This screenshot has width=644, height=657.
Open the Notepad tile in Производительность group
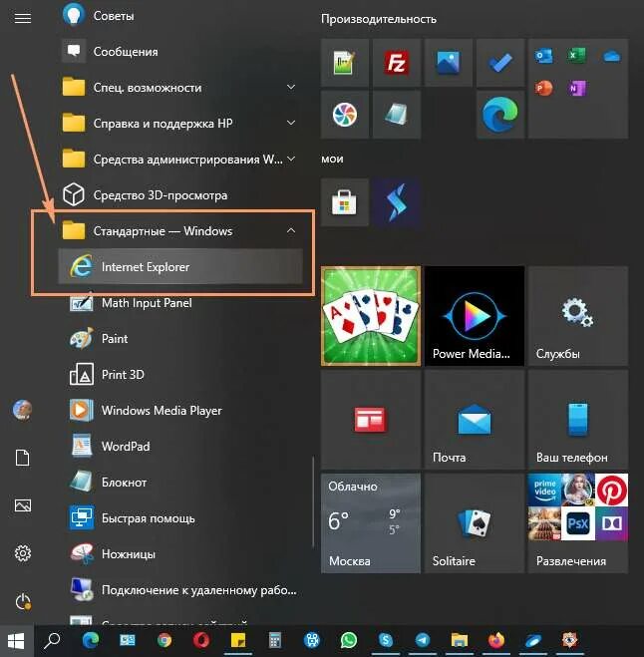coord(397,114)
